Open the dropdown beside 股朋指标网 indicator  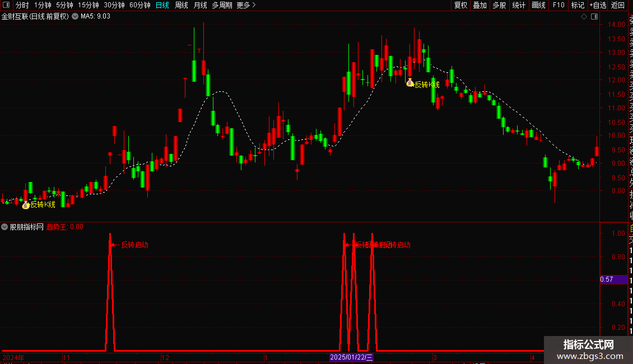click(x=4, y=227)
